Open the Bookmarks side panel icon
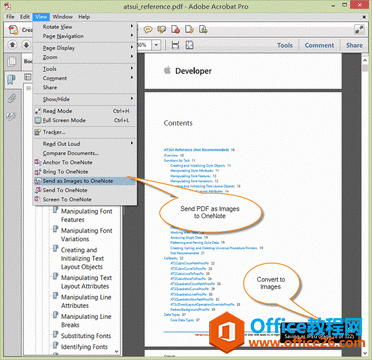 click(x=12, y=80)
